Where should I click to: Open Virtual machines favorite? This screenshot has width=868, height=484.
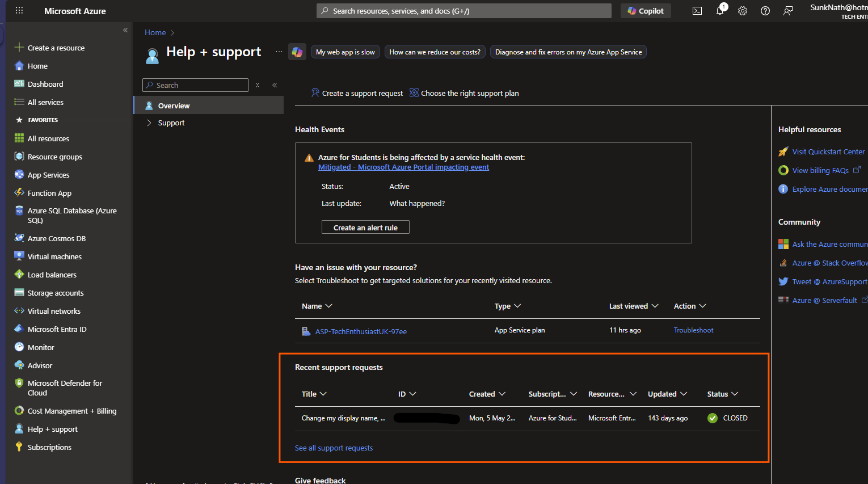click(54, 256)
